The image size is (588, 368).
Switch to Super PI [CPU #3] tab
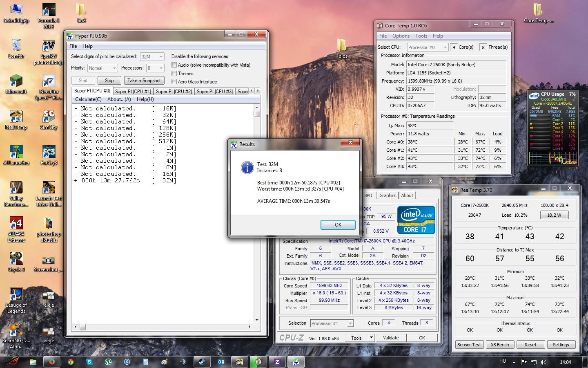pyautogui.click(x=215, y=91)
